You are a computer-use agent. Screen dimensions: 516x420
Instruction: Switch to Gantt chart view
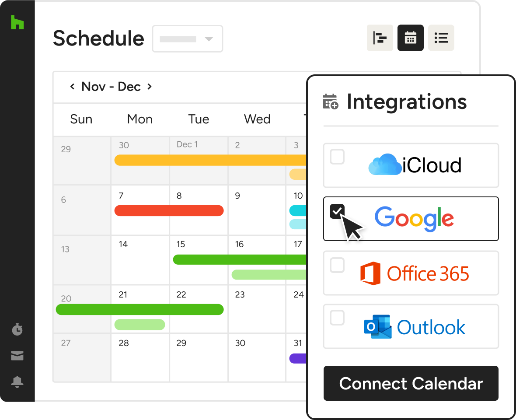pyautogui.click(x=380, y=38)
